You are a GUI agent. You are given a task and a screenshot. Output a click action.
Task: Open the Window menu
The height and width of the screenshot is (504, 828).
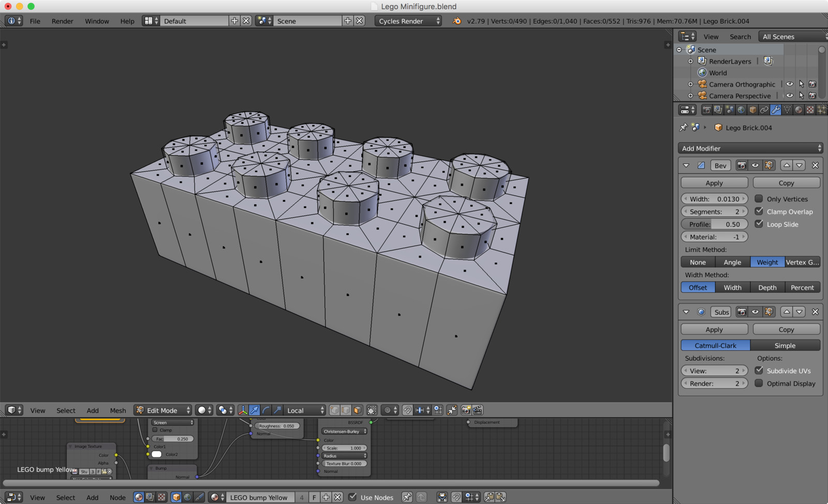[x=97, y=21]
